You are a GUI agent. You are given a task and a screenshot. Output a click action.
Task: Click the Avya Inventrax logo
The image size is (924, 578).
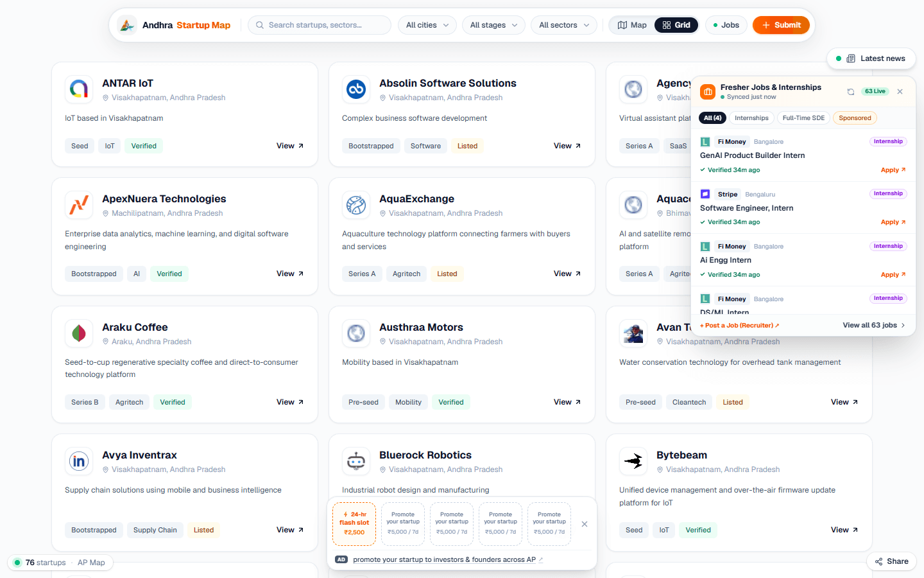[x=79, y=461]
